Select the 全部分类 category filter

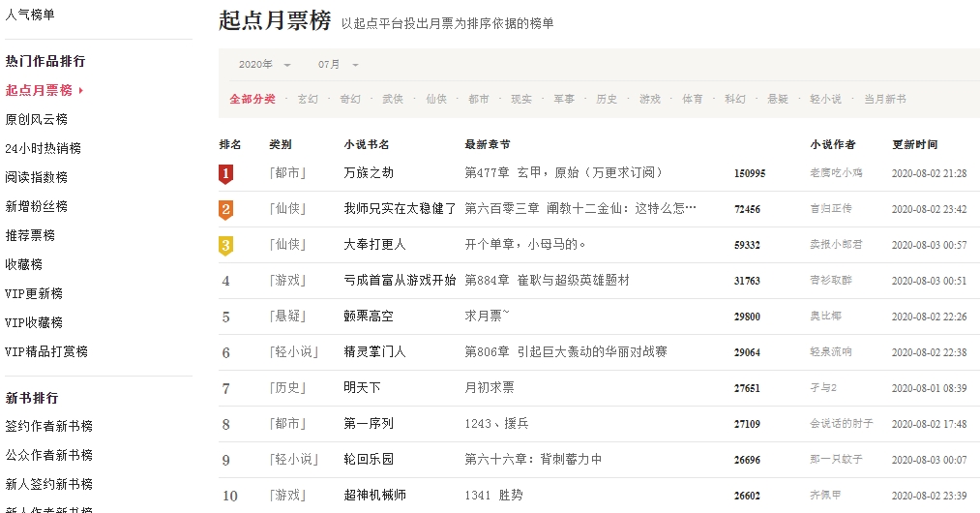(252, 99)
